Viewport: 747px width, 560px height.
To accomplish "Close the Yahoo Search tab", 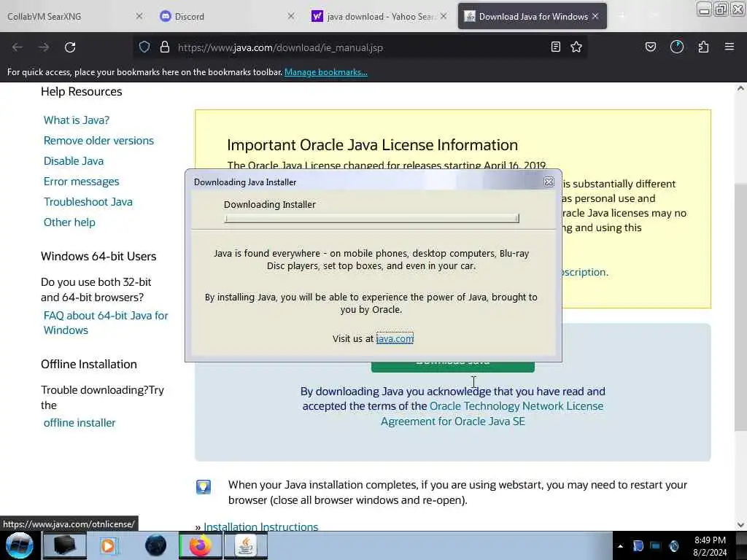I will click(x=444, y=16).
